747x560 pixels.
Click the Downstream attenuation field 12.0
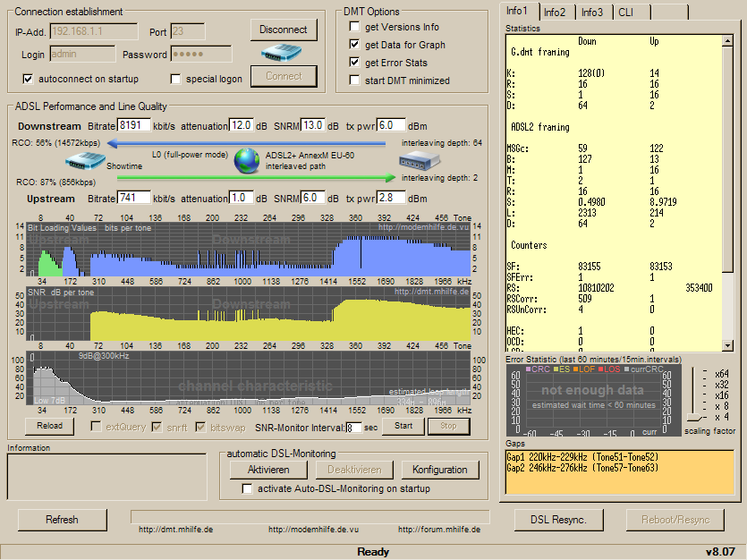click(241, 125)
